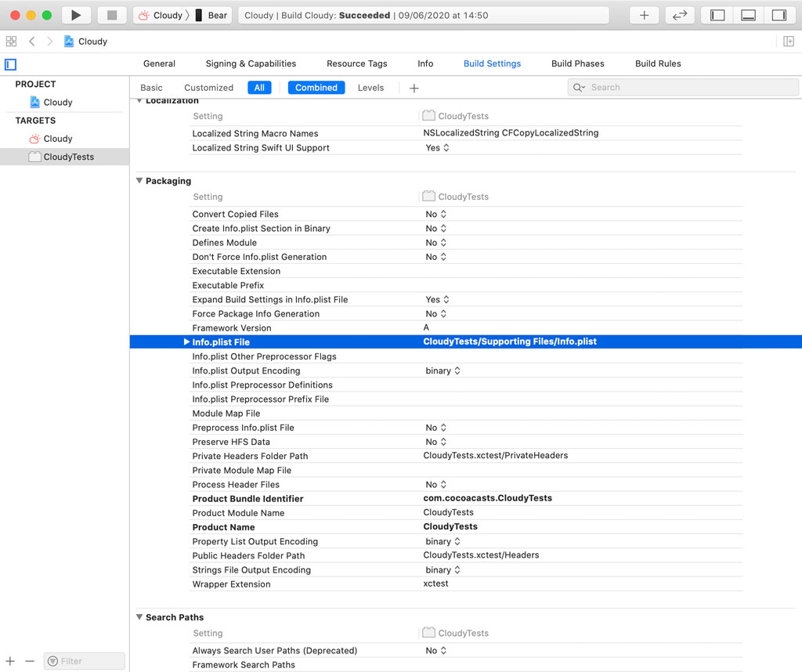This screenshot has height=672, width=802.
Task: Switch to Levels view
Action: (x=370, y=88)
